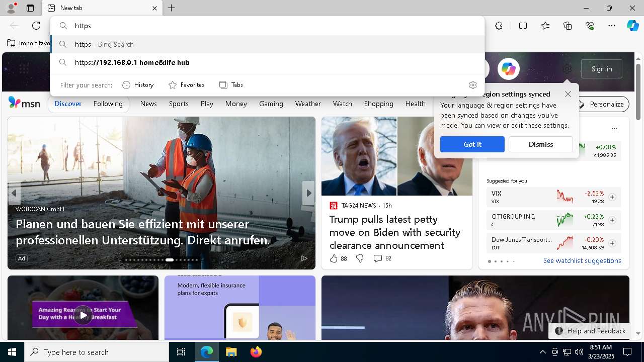Open the Collections icon

568,26
